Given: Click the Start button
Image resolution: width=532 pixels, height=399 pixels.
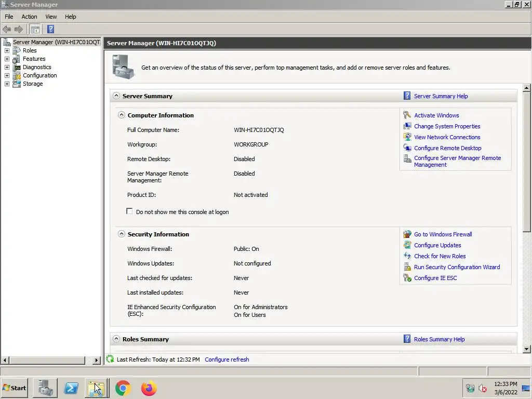Looking at the screenshot, I should pyautogui.click(x=14, y=388).
